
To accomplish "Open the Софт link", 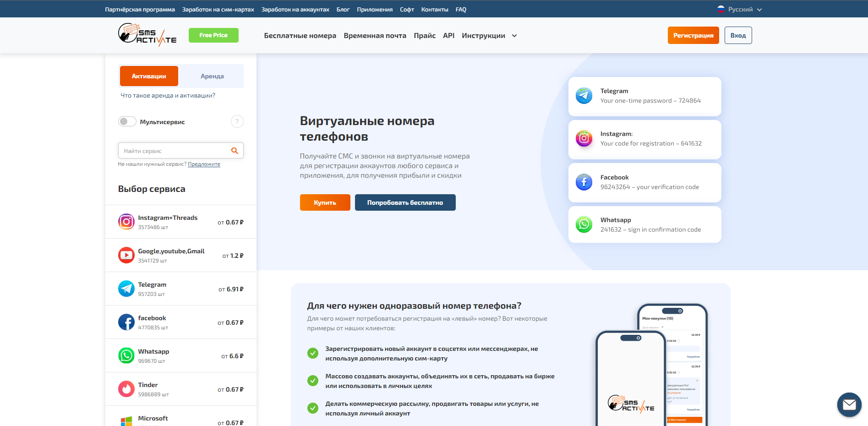I will (x=407, y=9).
